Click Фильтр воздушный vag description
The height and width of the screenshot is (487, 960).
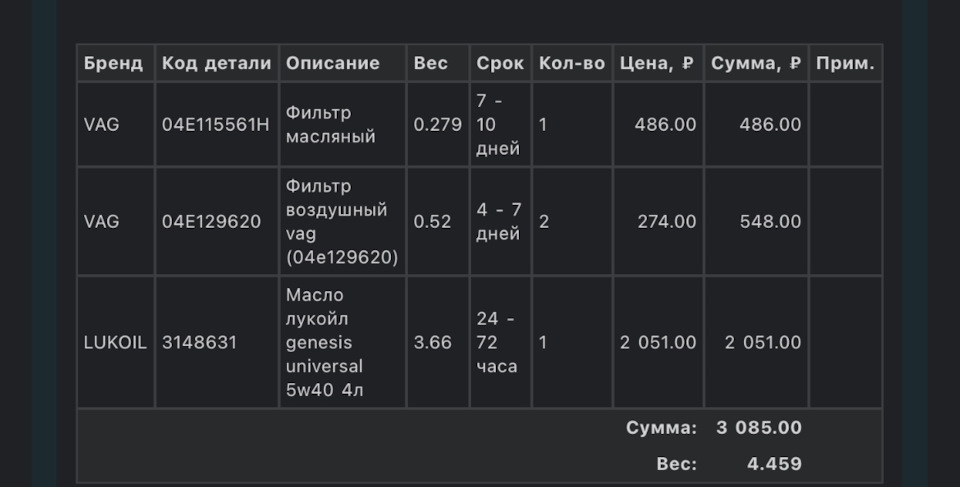coord(342,221)
